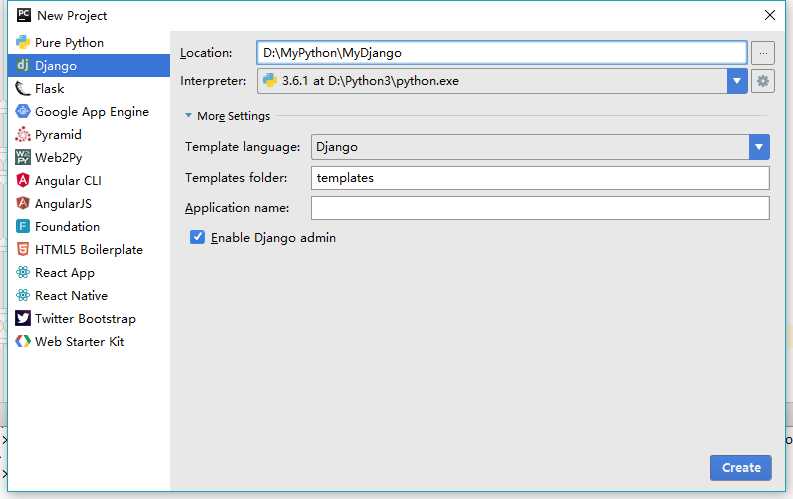Open the Template language dropdown arrow

tap(759, 147)
